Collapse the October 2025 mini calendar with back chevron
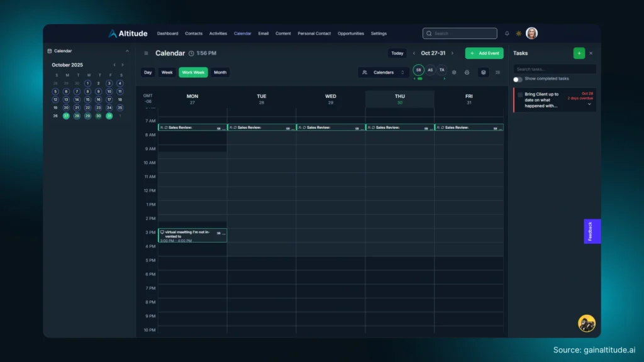Viewport: 644px width, 362px height. [114, 64]
